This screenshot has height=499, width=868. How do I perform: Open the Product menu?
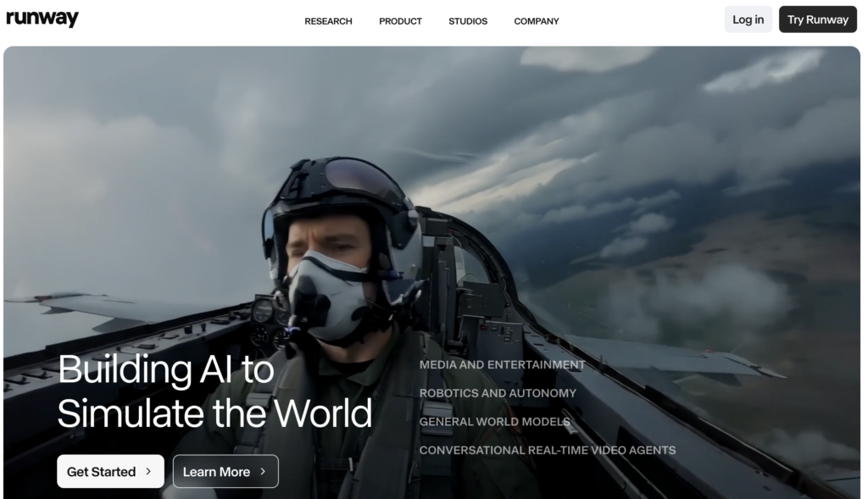[400, 21]
